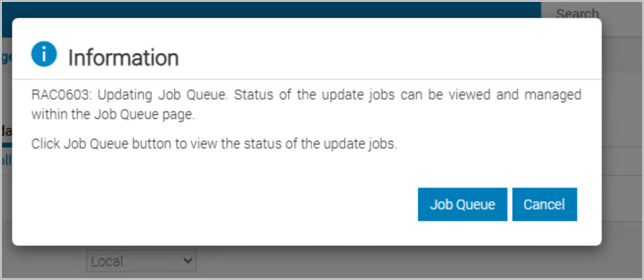Open the Job Queue page button
Image resolution: width=644 pixels, height=280 pixels.
click(462, 205)
